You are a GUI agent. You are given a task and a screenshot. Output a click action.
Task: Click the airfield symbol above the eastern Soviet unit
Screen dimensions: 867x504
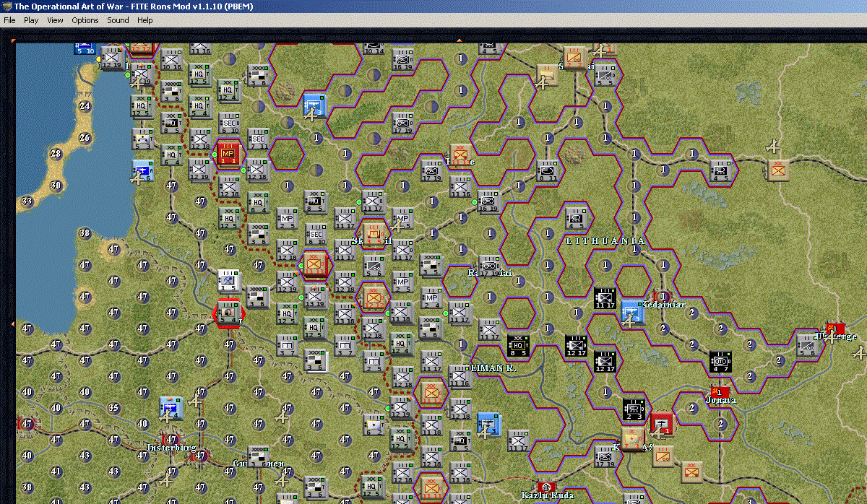pos(774,147)
